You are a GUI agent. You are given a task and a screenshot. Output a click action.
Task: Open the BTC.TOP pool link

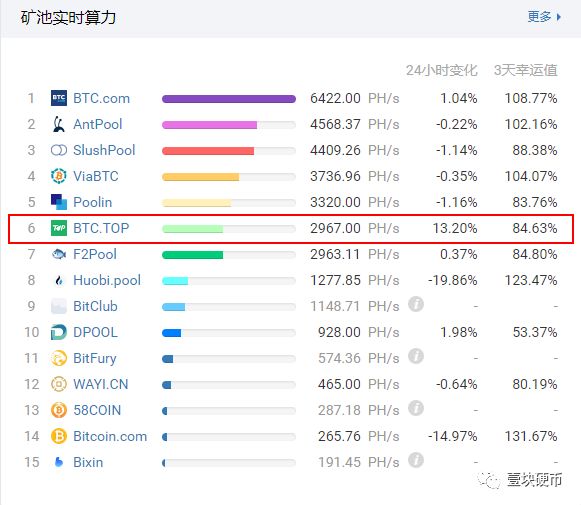click(101, 228)
